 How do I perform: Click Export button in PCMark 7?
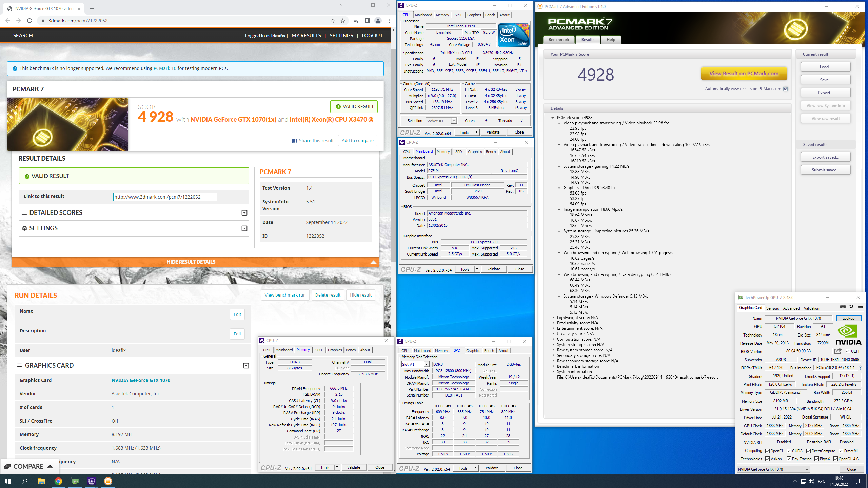tap(826, 93)
